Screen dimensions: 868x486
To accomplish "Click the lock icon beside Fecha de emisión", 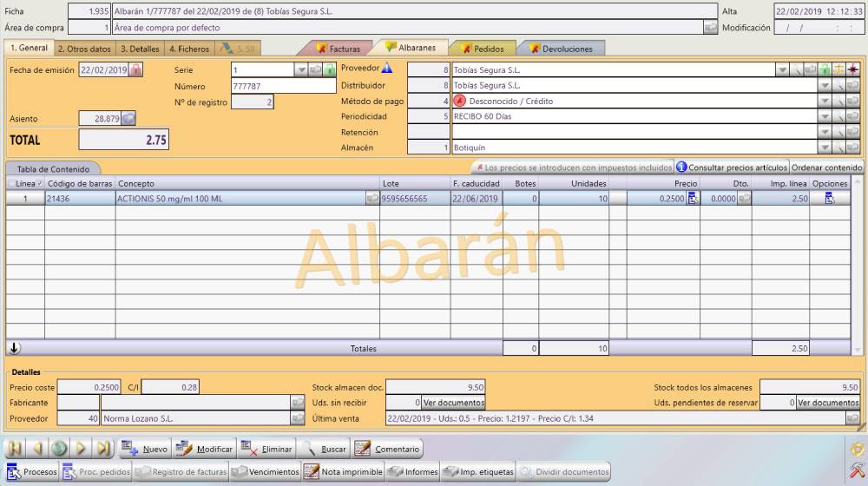I will pyautogui.click(x=135, y=69).
